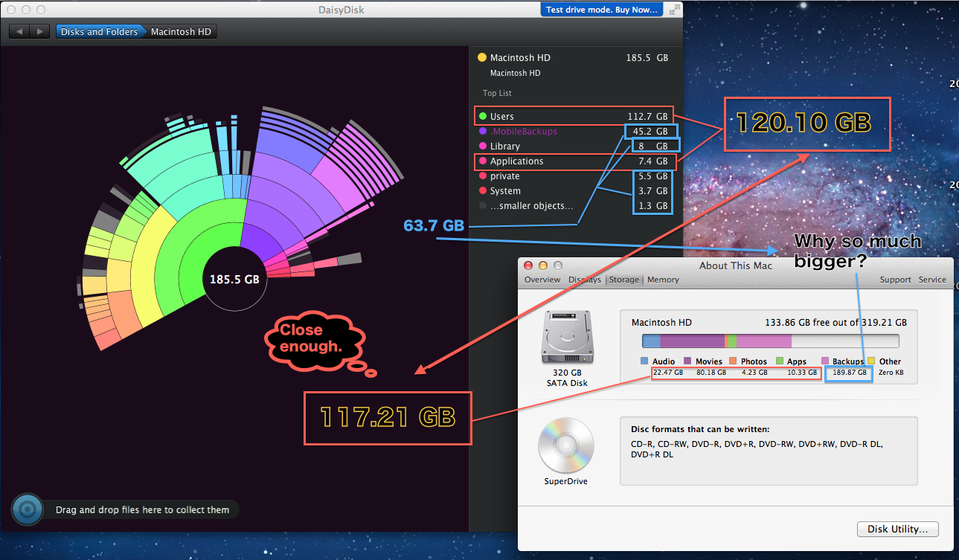Click the Drag and drop files here text
The image size is (959, 560).
(x=142, y=510)
